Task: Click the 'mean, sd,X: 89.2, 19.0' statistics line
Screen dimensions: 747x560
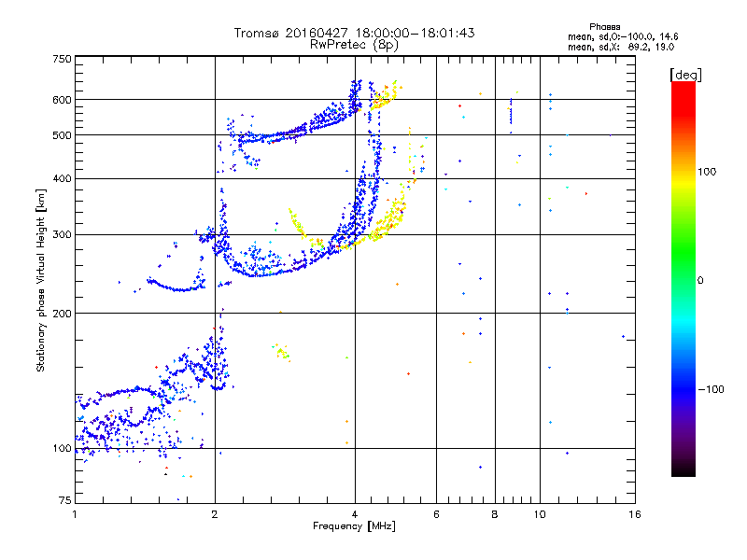Action: [621, 48]
